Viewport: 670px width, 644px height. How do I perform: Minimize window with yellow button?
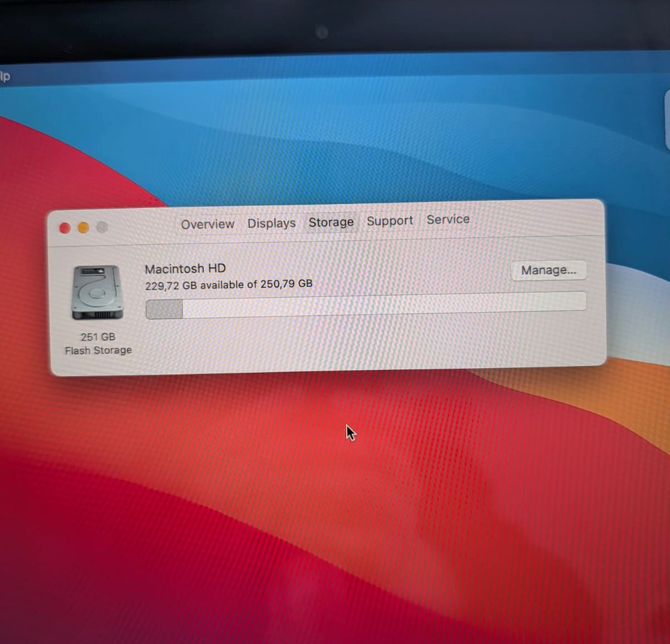(83, 227)
